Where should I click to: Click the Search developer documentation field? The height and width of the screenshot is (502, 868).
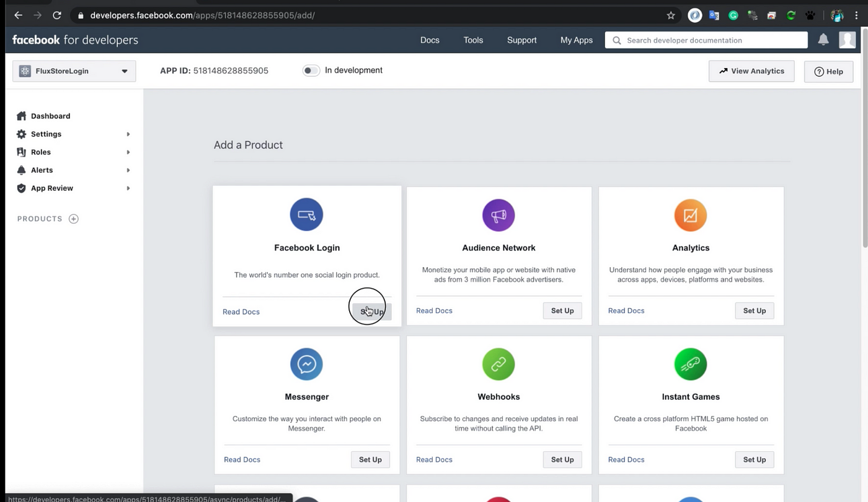click(706, 40)
